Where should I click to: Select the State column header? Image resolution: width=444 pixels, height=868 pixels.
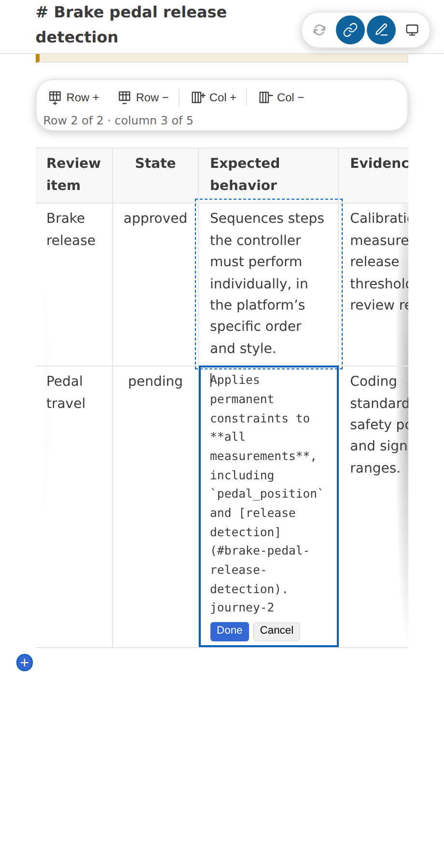click(155, 176)
